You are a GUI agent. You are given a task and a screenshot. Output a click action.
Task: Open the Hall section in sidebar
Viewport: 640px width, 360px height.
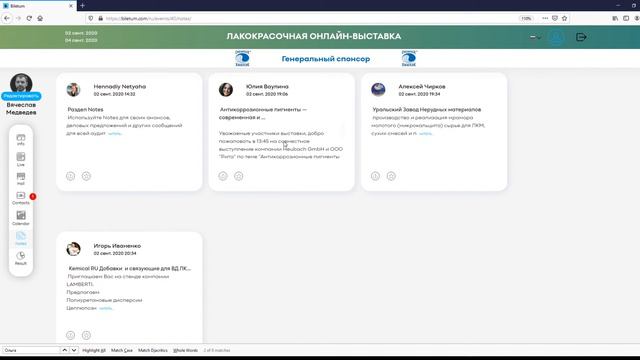tap(21, 179)
